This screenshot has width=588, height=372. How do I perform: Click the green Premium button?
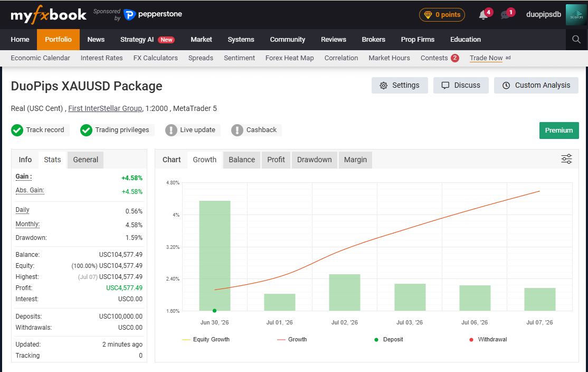pyautogui.click(x=559, y=131)
